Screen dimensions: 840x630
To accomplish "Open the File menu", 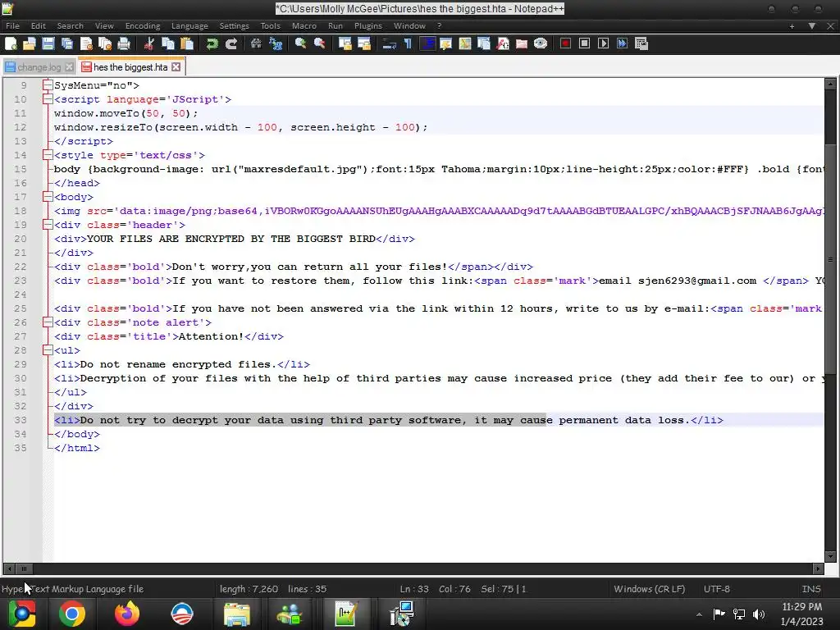I will pyautogui.click(x=12, y=25).
